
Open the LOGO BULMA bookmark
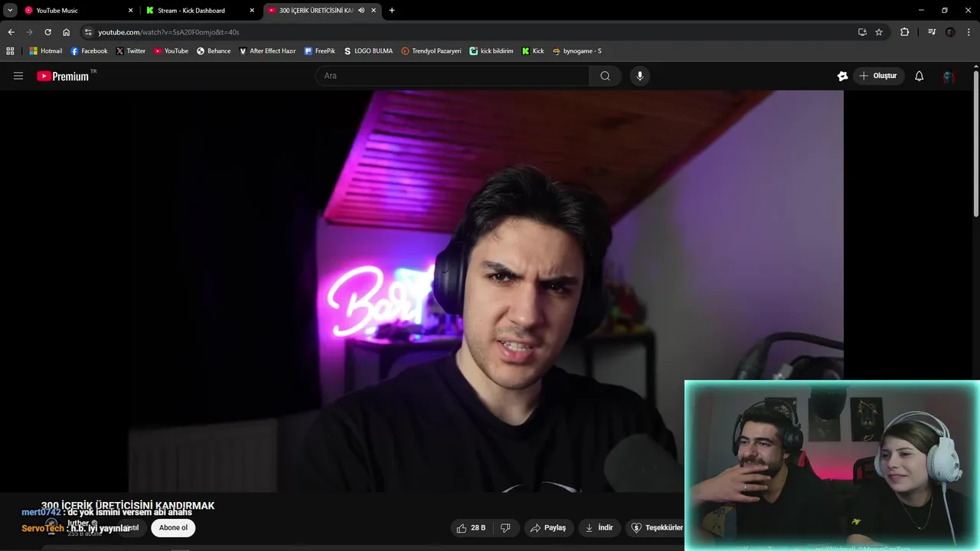(368, 51)
